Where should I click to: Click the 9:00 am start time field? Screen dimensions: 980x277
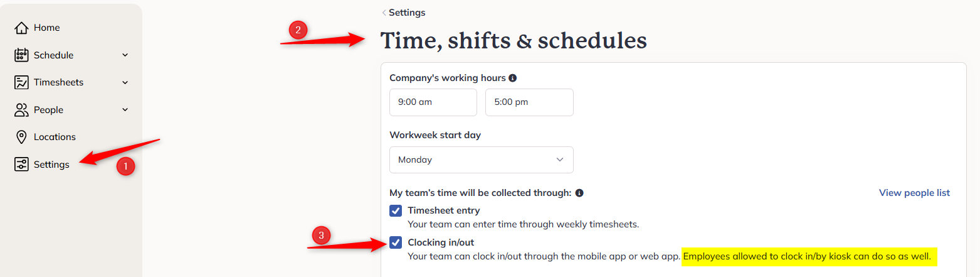pos(433,102)
